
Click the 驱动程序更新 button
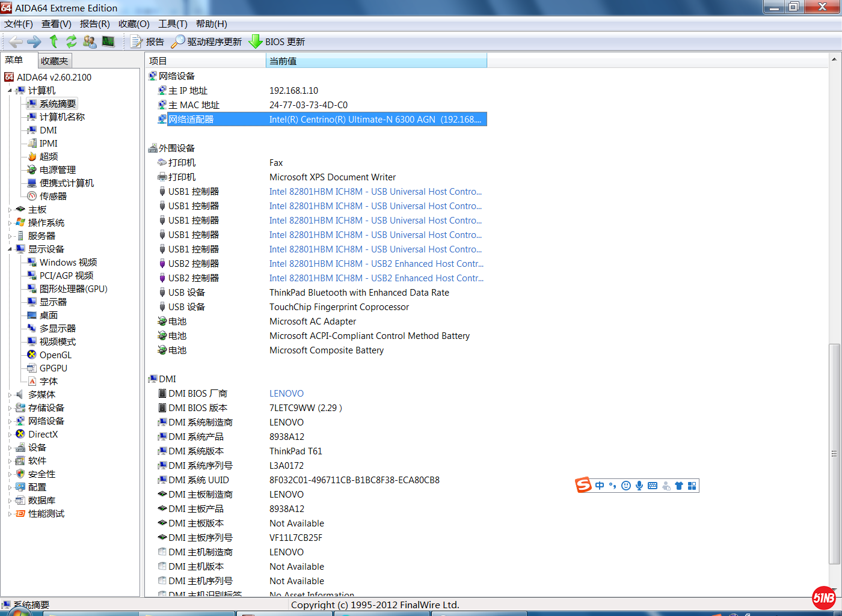pos(207,41)
